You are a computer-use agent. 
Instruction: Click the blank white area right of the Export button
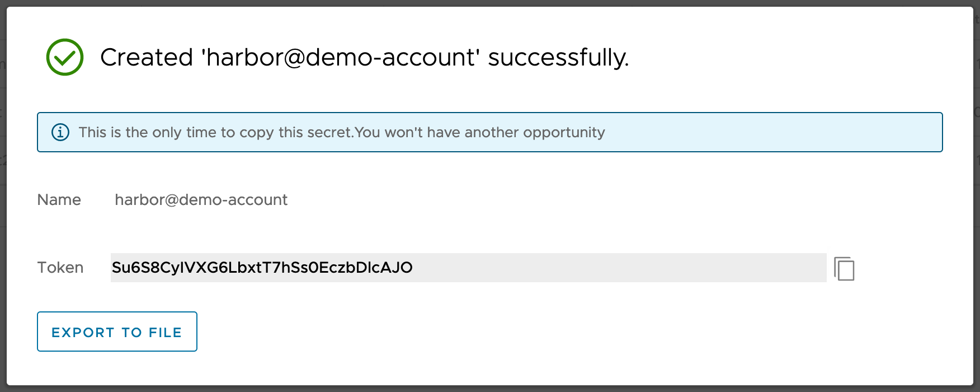pos(503,332)
